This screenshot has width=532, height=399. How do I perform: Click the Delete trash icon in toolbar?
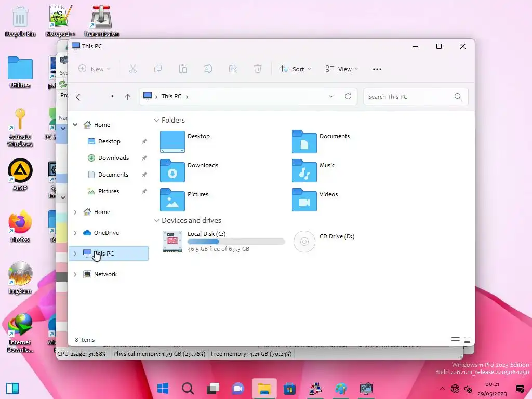258,69
